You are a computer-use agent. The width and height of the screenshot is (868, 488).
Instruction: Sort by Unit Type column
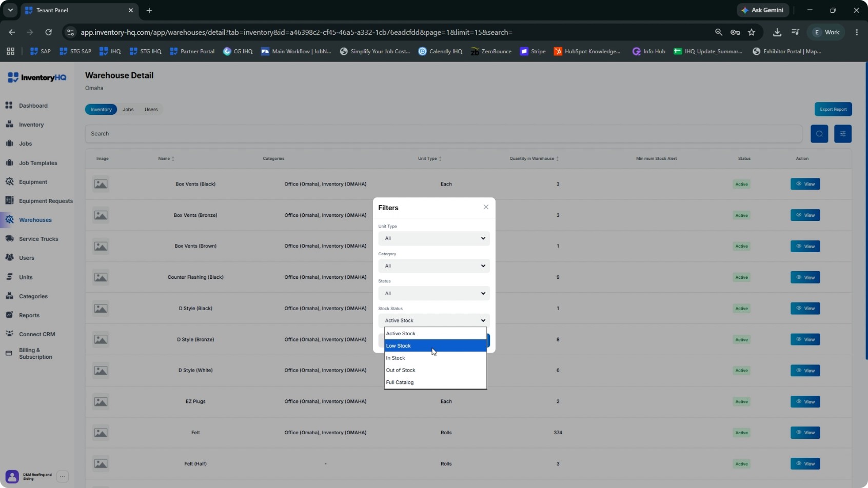point(429,158)
